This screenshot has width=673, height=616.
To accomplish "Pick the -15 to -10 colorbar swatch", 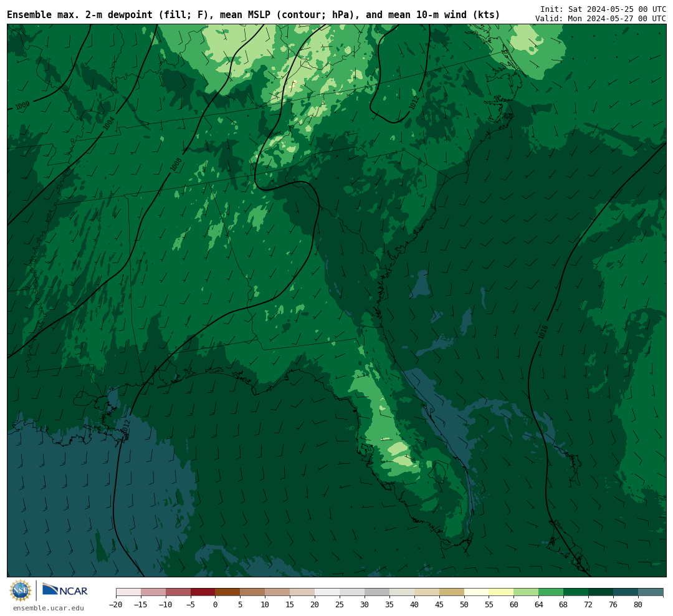I will click(x=153, y=592).
